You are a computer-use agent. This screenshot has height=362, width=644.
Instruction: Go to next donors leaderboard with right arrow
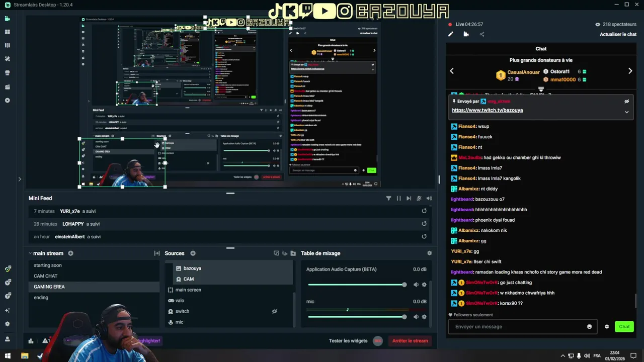[630, 71]
